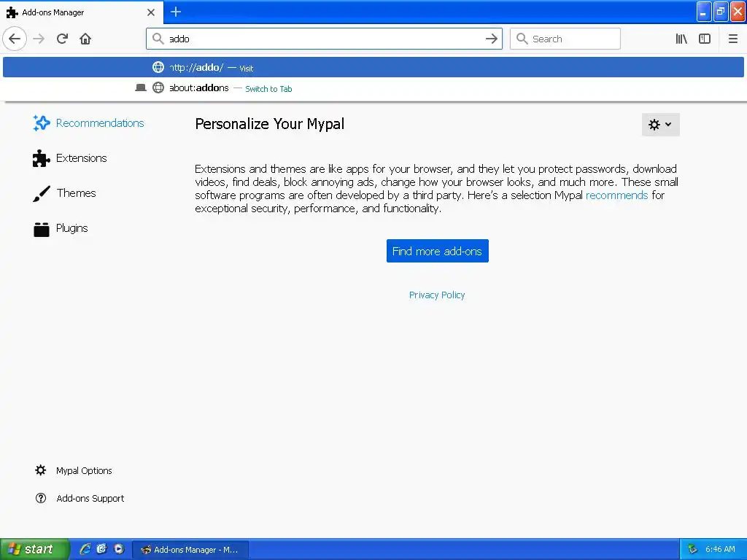Open the Plugins category
The width and height of the screenshot is (747, 560).
click(61, 228)
